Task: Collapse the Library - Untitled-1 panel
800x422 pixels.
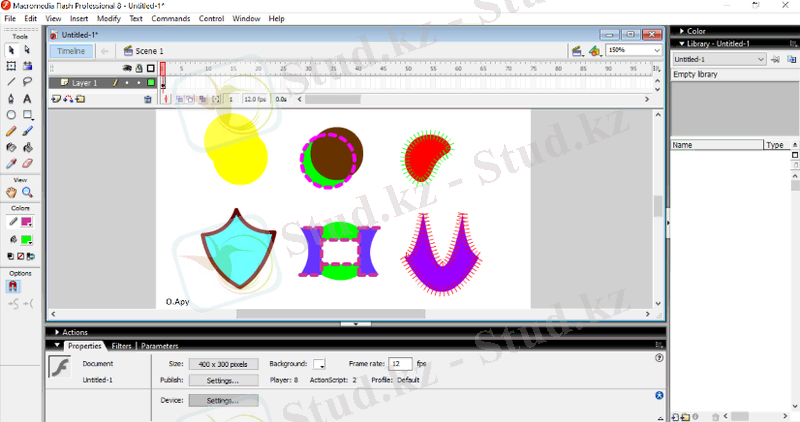Action: coord(682,44)
